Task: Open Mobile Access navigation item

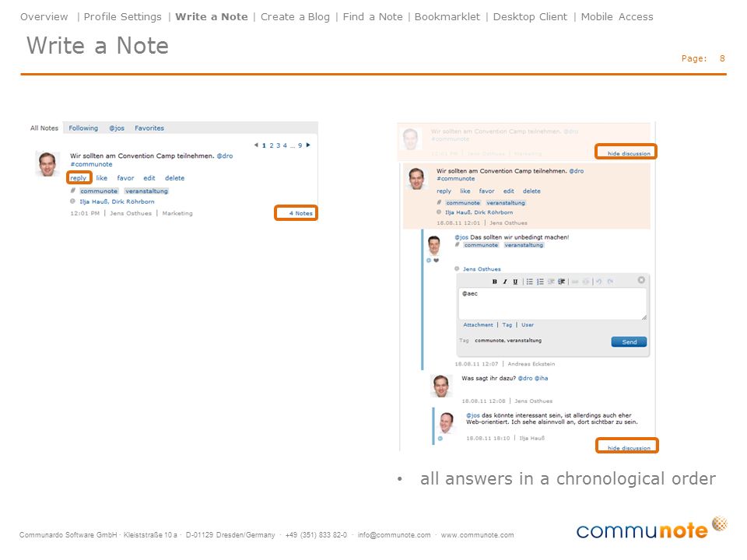Action: pyautogui.click(x=617, y=16)
